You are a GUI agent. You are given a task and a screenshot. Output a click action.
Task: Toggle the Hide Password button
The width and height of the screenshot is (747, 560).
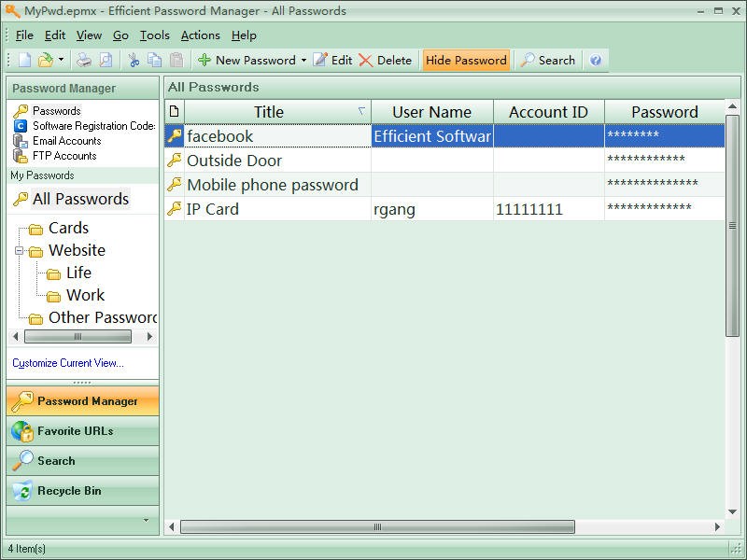[466, 60]
